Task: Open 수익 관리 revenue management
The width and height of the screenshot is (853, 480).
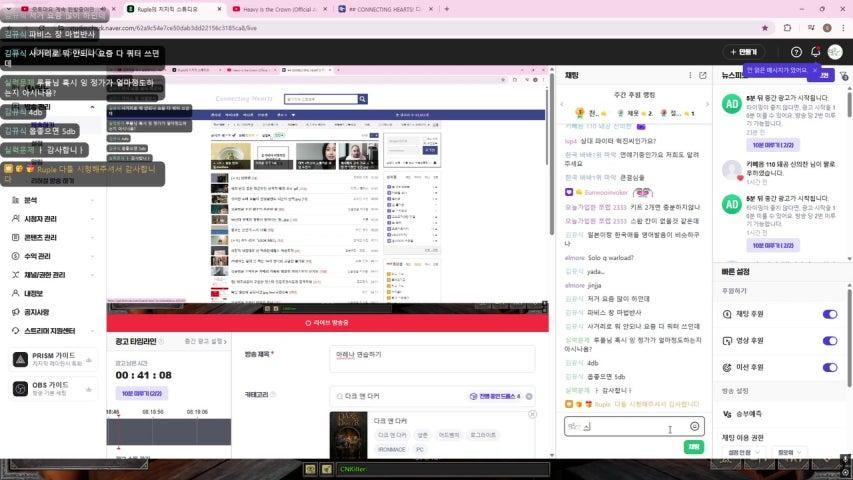Action: pos(37,256)
